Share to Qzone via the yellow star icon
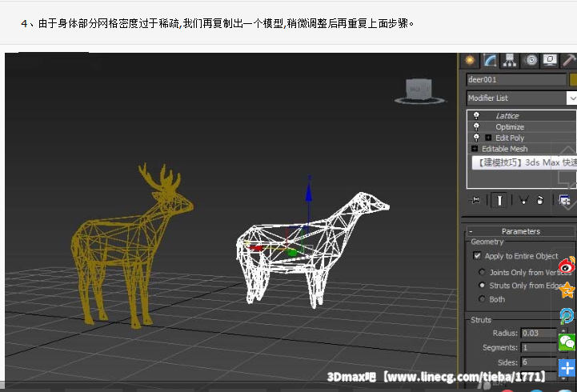The height and width of the screenshot is (392, 577). click(x=567, y=290)
